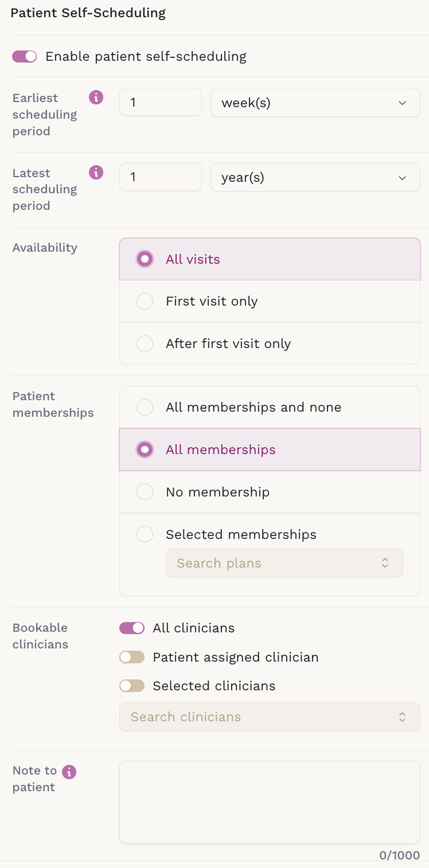The width and height of the screenshot is (429, 868).
Task: Click info icon beside Latest scheduling period
Action: pos(96,172)
